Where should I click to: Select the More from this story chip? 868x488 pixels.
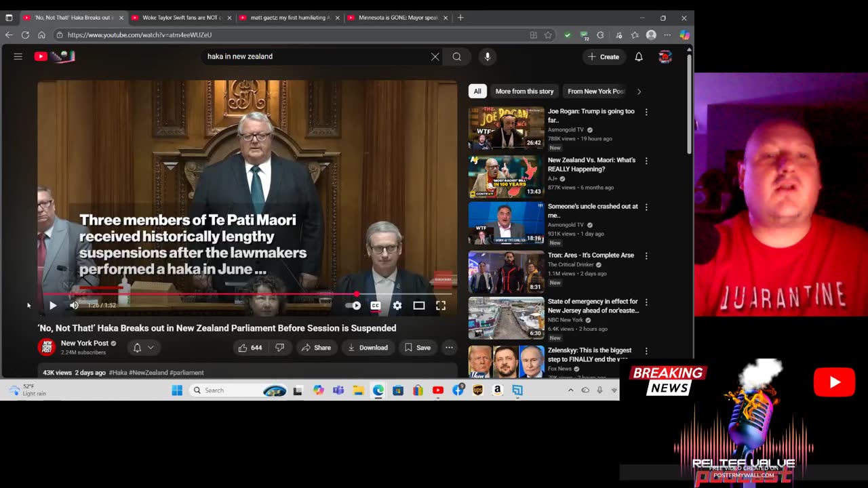click(x=524, y=91)
